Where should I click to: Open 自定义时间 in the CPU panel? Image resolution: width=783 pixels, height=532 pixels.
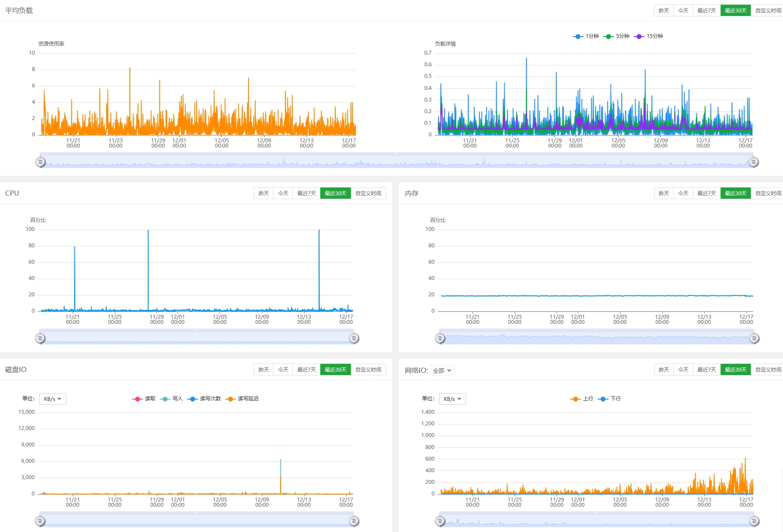point(368,193)
